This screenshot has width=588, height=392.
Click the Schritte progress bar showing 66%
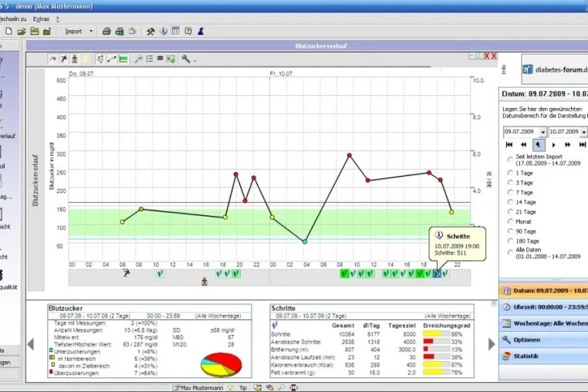[x=437, y=334]
